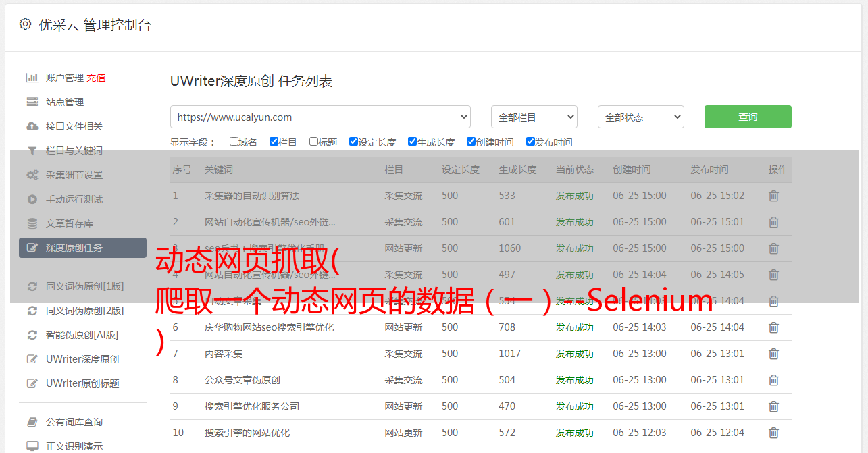
Task: Click keyword 庆华购物网站seo搜索引擎优化
Action: (270, 327)
